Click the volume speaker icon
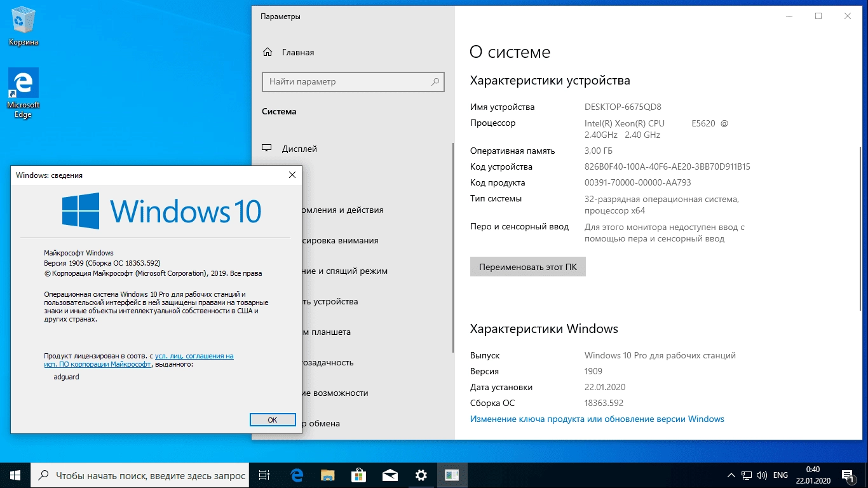The image size is (868, 488). pos(762,475)
